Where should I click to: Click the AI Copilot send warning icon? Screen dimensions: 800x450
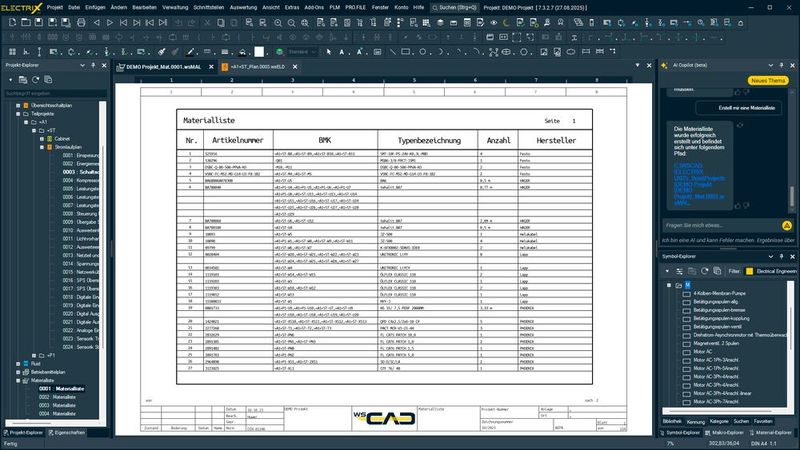tap(787, 225)
